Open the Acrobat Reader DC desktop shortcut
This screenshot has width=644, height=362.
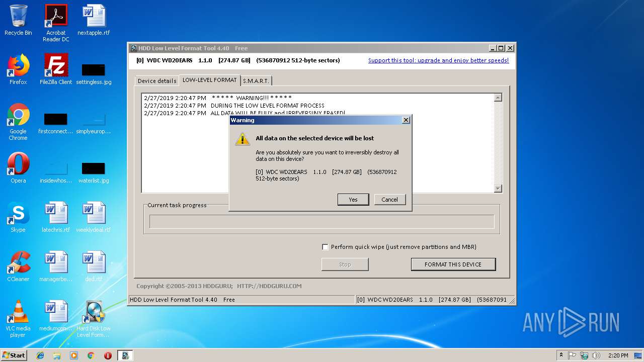coord(56,23)
